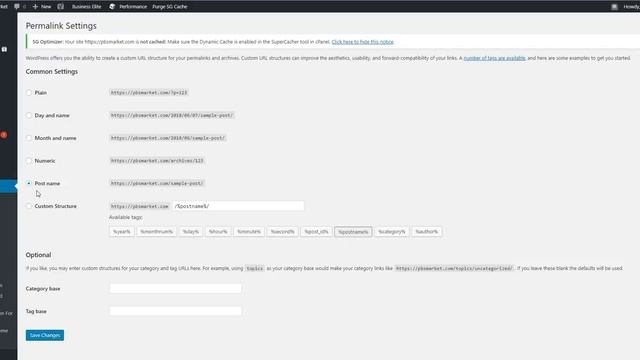This screenshot has width=640, height=360.
Task: Insert the %hour% tag
Action: pos(218,231)
